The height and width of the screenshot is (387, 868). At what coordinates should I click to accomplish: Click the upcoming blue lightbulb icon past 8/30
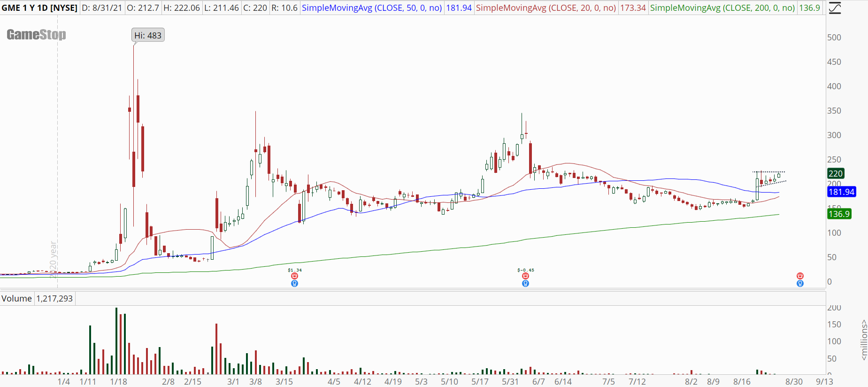(x=800, y=283)
